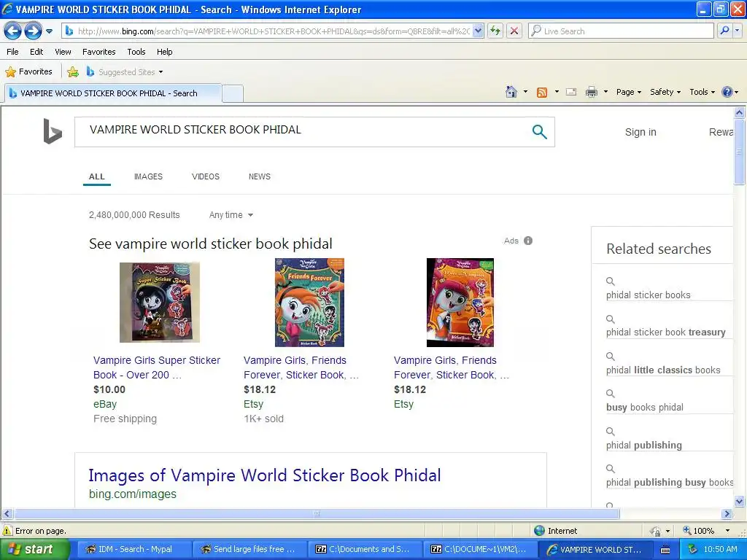Click the bing.com address bar field

pyautogui.click(x=272, y=31)
